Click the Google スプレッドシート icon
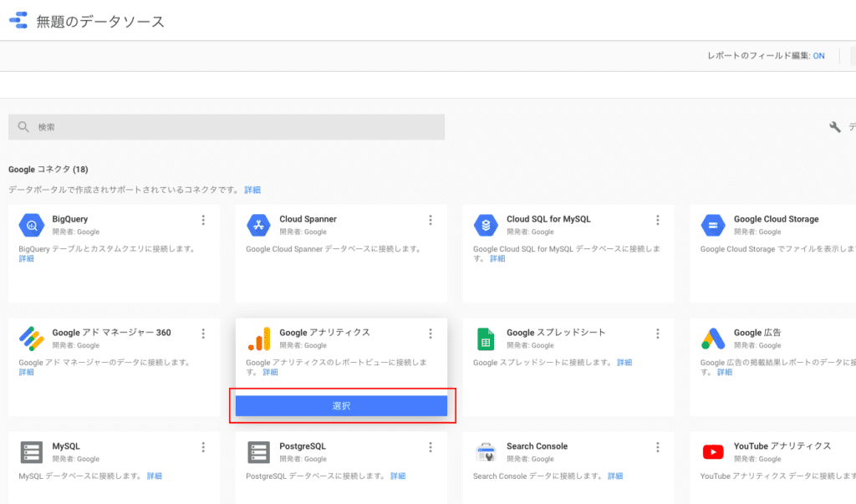This screenshot has height=504, width=856. (486, 339)
